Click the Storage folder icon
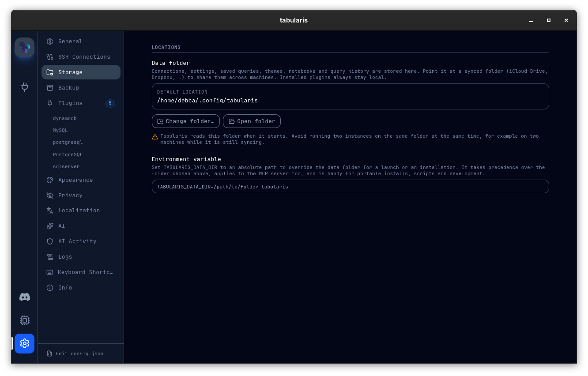Image resolution: width=588 pixels, height=376 pixels. point(50,72)
